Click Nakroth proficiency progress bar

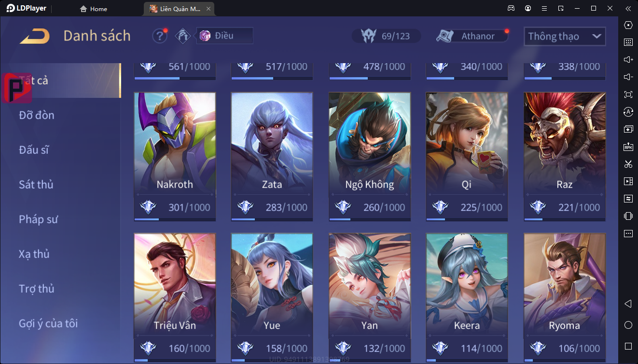point(175,219)
